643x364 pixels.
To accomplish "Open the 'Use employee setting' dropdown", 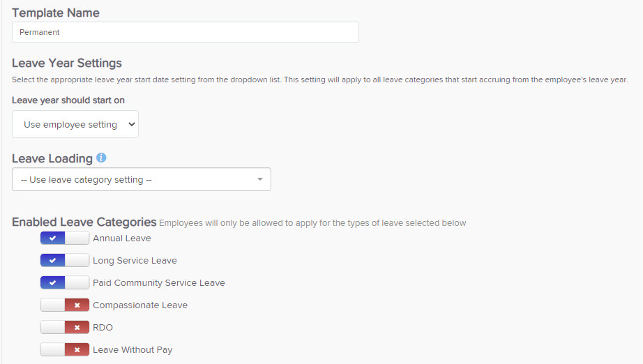I will pyautogui.click(x=75, y=124).
